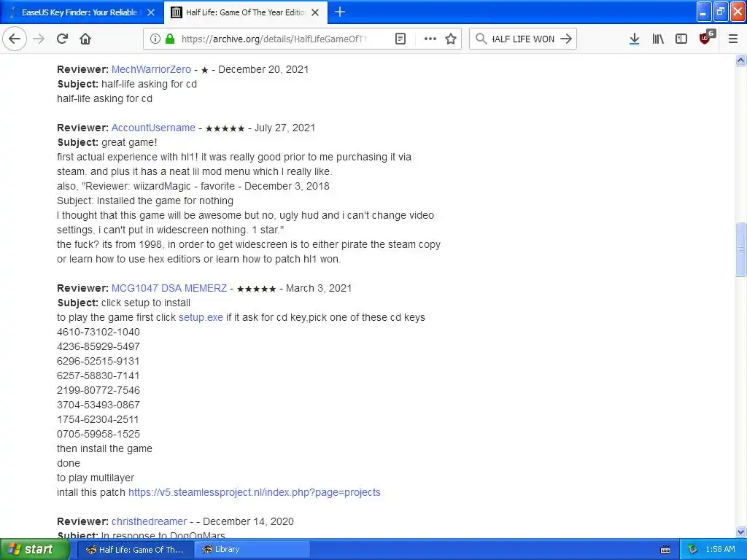The height and width of the screenshot is (560, 747).
Task: Open the Firefox hamburger menu
Action: click(x=732, y=39)
